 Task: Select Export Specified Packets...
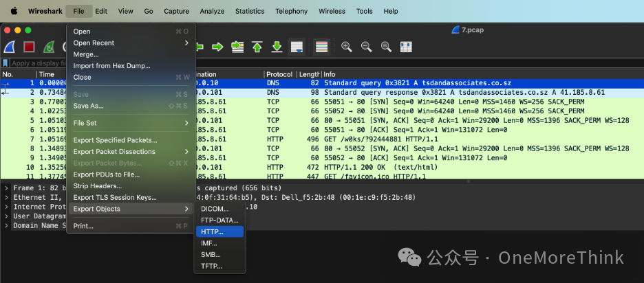(x=131, y=140)
